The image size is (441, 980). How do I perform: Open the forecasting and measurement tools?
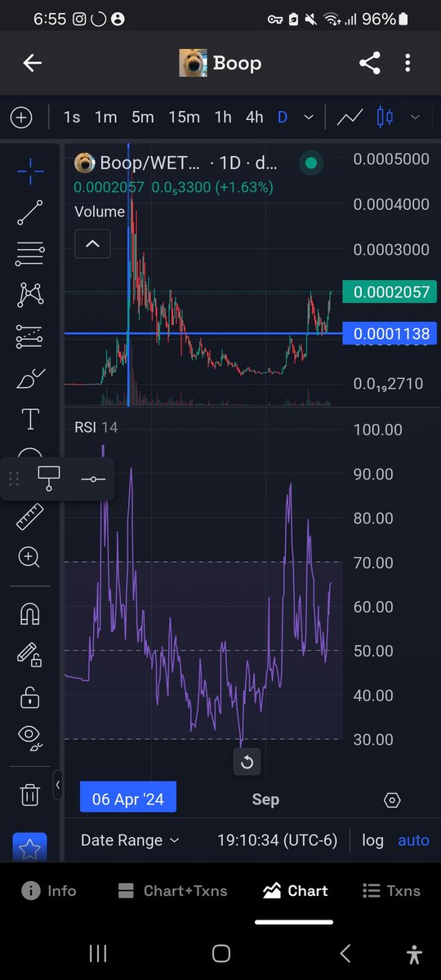(30, 336)
